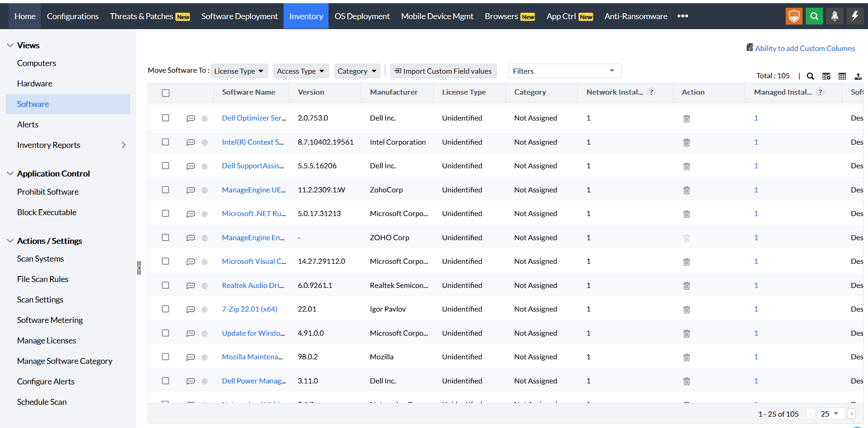Select the Mozilla Maintenance row checkbox
This screenshot has height=428, width=868.
(x=165, y=357)
